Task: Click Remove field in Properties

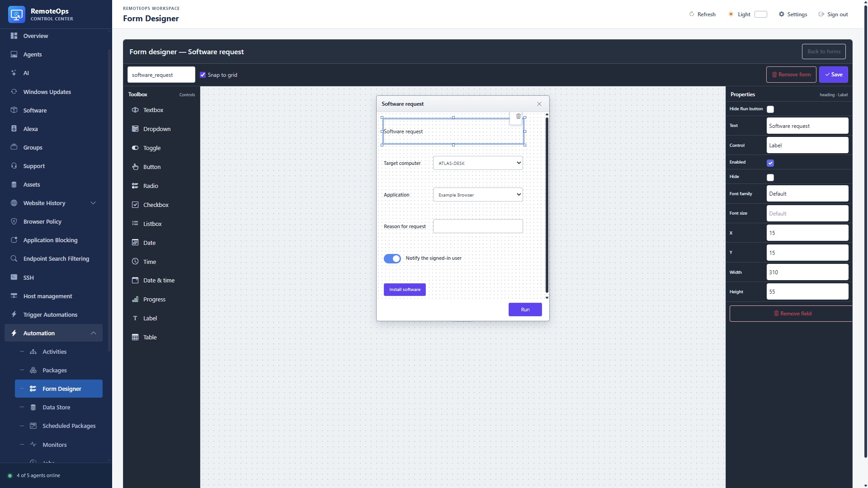Action: (x=792, y=314)
